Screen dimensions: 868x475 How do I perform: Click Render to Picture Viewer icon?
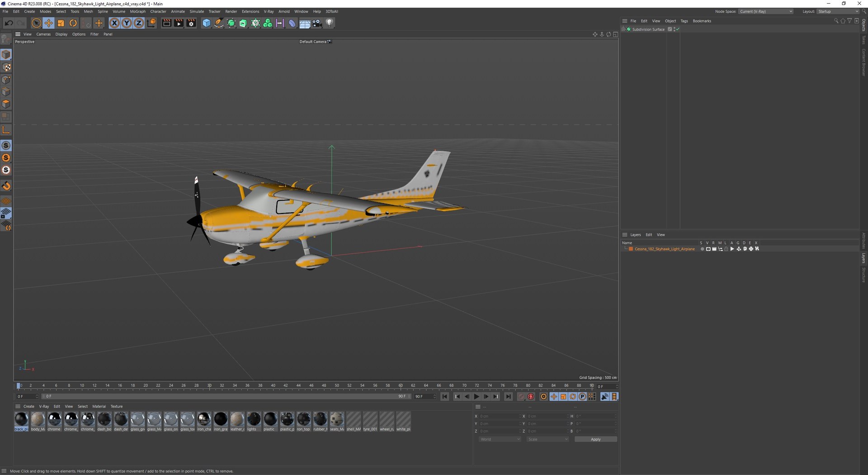click(179, 23)
